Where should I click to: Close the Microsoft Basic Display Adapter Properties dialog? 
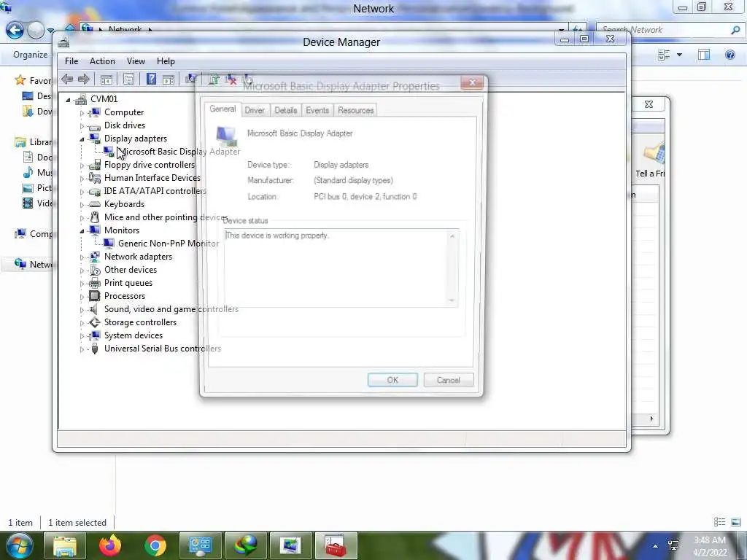click(x=472, y=83)
